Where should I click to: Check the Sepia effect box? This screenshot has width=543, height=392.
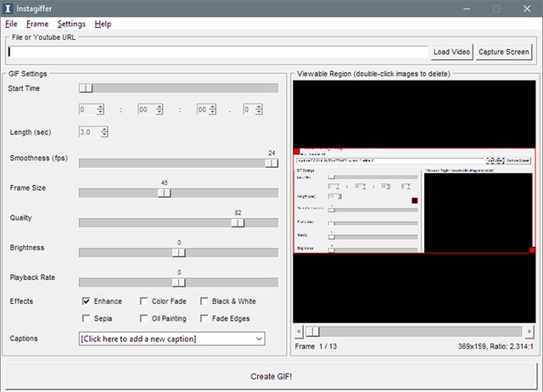pos(87,319)
